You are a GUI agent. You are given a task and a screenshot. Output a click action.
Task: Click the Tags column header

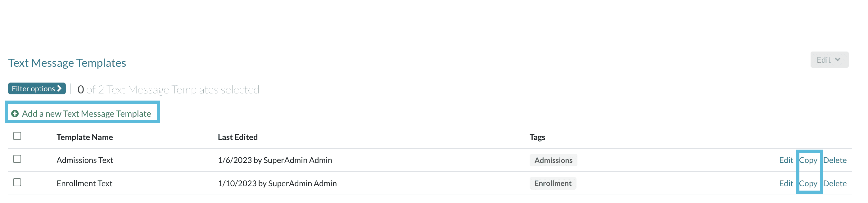point(537,138)
